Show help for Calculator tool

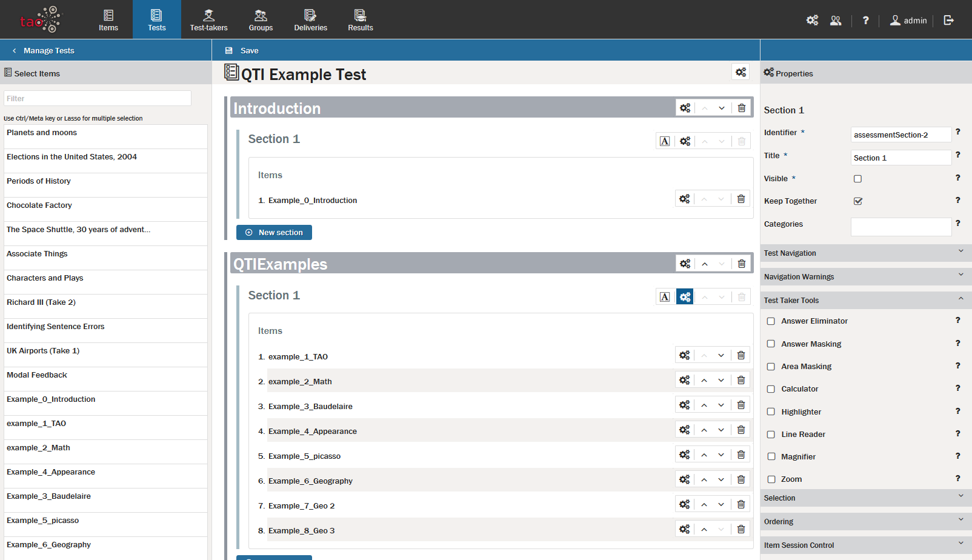(957, 388)
